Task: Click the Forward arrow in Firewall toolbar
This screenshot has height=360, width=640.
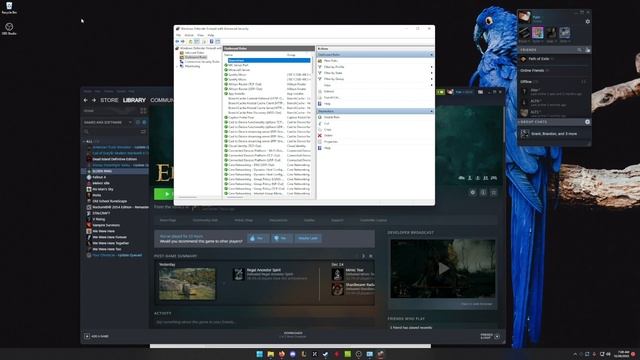Action: pyautogui.click(x=182, y=41)
